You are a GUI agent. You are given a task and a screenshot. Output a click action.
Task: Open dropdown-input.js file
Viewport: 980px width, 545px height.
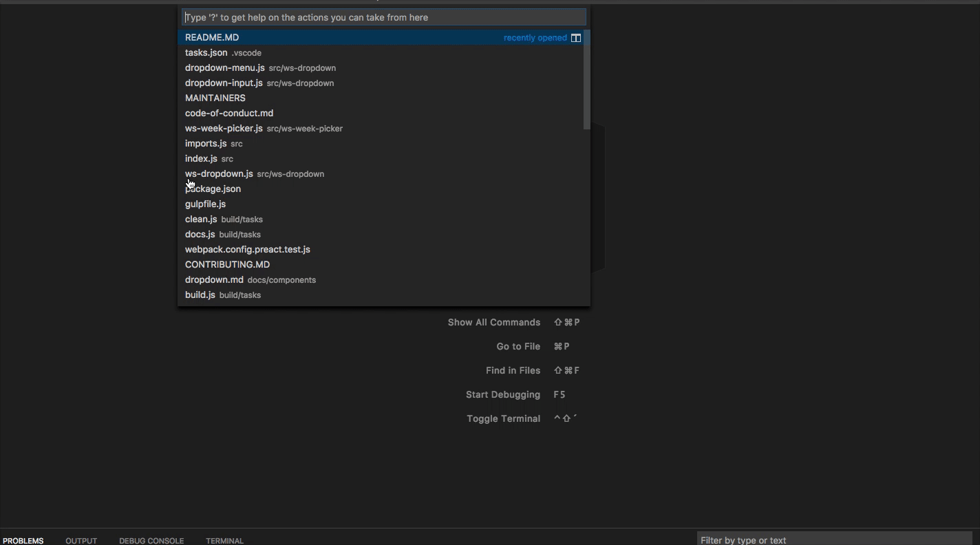[x=381, y=83]
